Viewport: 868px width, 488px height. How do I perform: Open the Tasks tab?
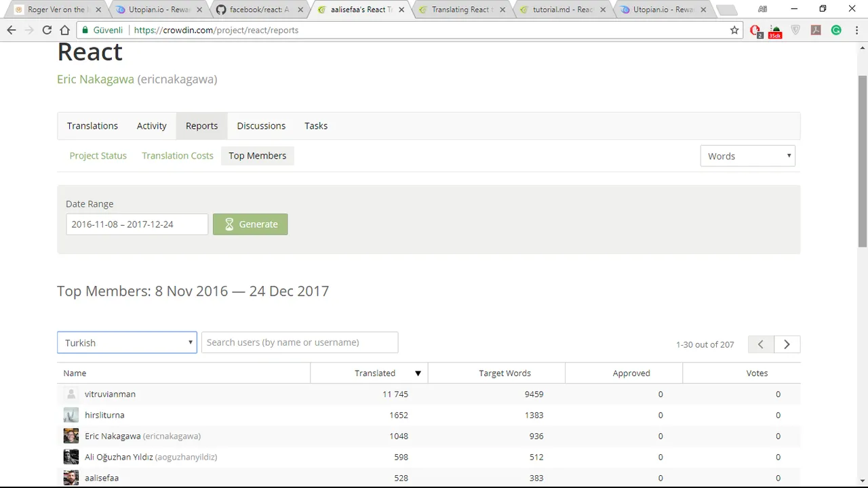point(316,126)
